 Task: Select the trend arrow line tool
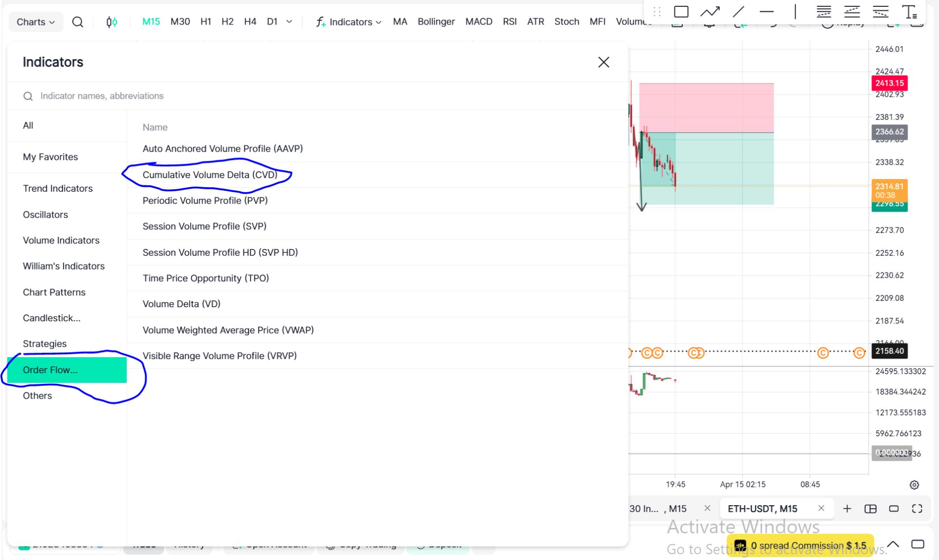tap(710, 12)
